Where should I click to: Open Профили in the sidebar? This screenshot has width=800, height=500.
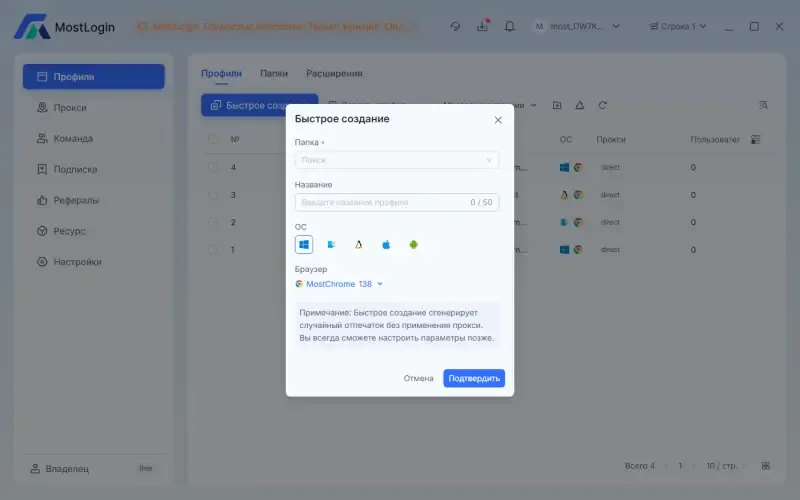pos(94,77)
